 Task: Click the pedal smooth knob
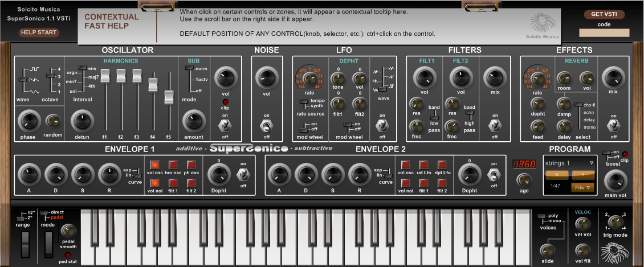68,231
